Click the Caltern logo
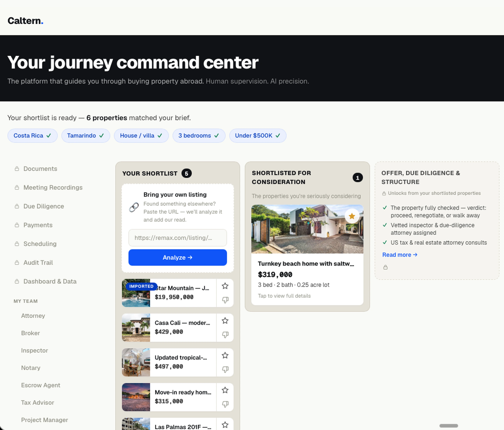This screenshot has height=430, width=504. click(x=26, y=21)
